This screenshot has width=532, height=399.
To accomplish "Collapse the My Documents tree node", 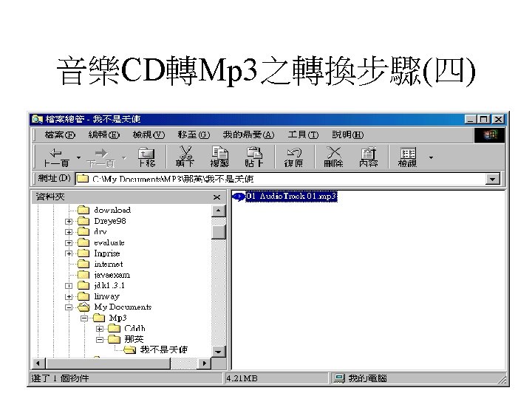I will click(69, 307).
